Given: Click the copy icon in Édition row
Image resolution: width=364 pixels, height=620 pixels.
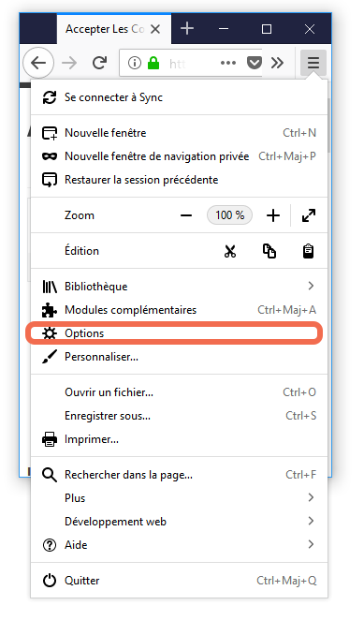Looking at the screenshot, I should 269,251.
